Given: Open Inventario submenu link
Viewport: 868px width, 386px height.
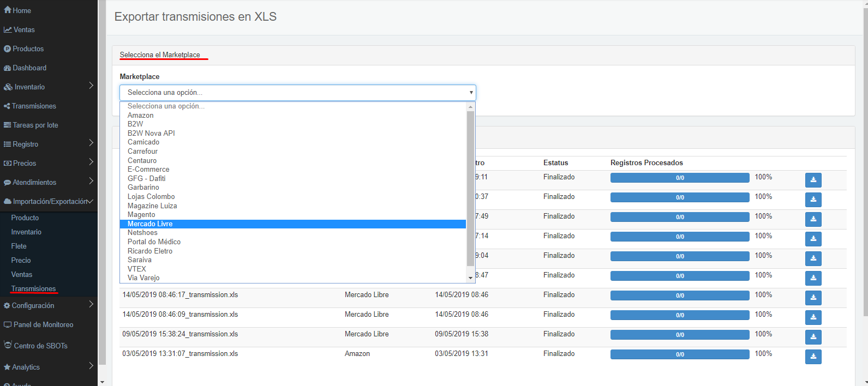Looking at the screenshot, I should click(x=26, y=232).
